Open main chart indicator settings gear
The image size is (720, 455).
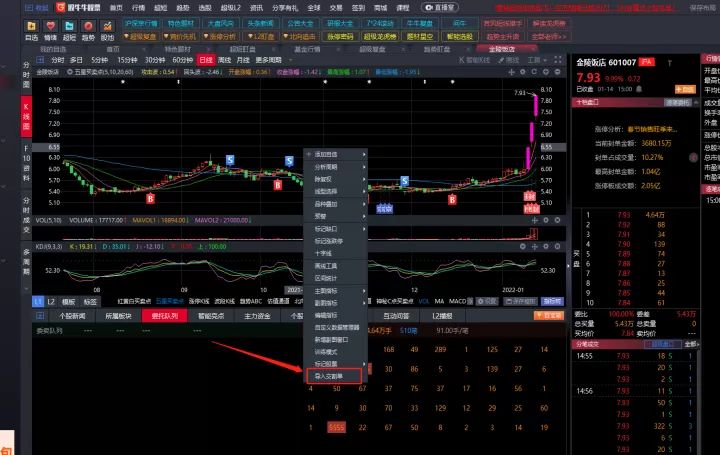tap(523, 72)
